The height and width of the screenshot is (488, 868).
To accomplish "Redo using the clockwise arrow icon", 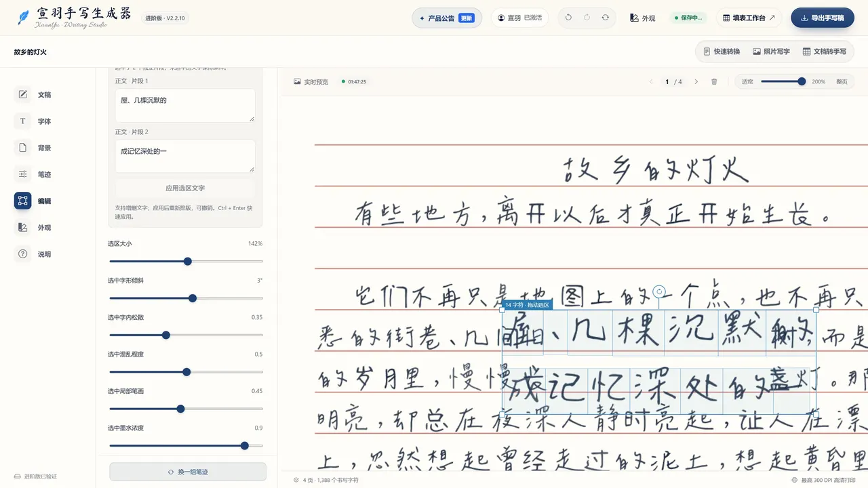I will [587, 18].
